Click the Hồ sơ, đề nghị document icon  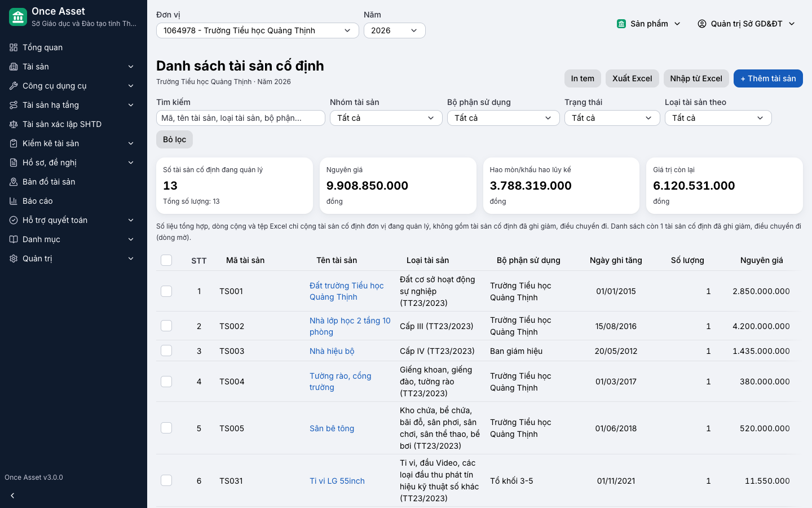[x=14, y=163]
